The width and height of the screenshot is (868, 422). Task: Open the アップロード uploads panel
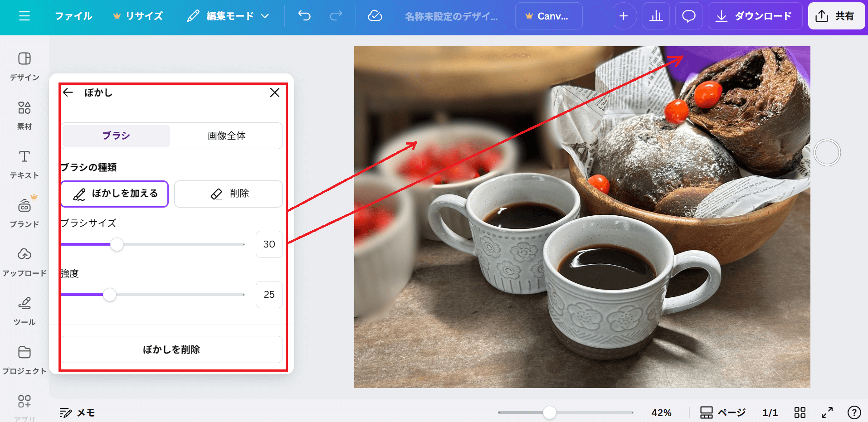(x=24, y=262)
